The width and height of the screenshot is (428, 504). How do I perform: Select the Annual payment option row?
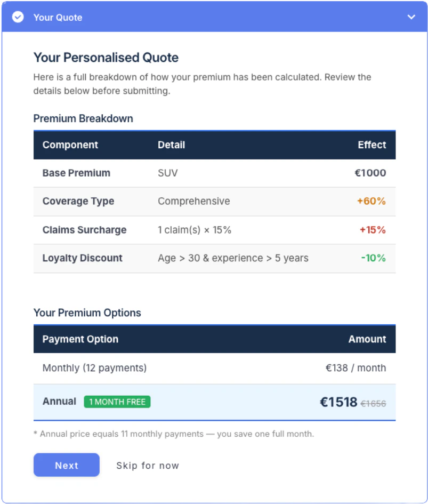[214, 402]
